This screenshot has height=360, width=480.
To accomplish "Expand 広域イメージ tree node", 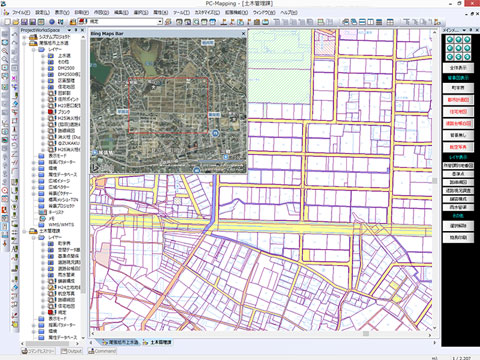I will (x=33, y=181).
